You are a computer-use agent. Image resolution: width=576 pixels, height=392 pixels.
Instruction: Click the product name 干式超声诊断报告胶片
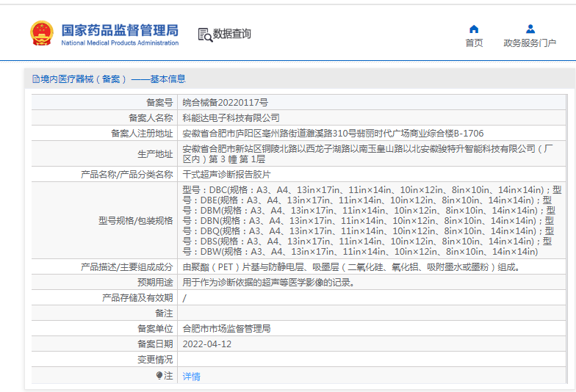(226, 175)
